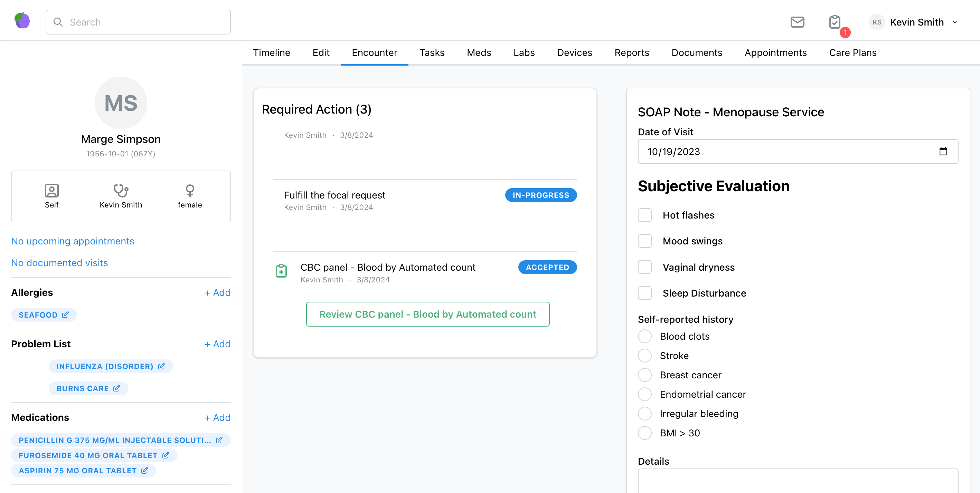Open tasks clipboard notification icon
The height and width of the screenshot is (493, 980).
(834, 22)
